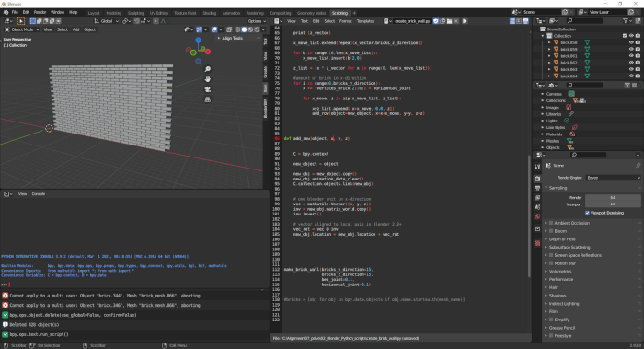Click the Render samples value field
This screenshot has height=349, width=644.
click(613, 198)
